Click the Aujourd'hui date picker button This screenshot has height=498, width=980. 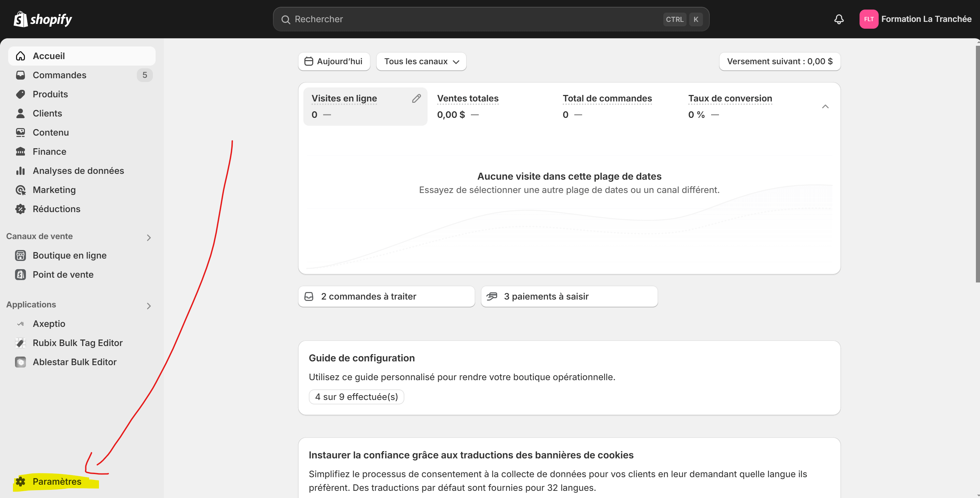pyautogui.click(x=334, y=62)
